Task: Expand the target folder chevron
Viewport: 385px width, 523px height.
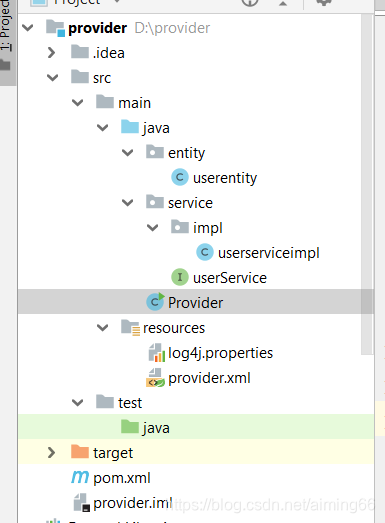Action: 51,453
